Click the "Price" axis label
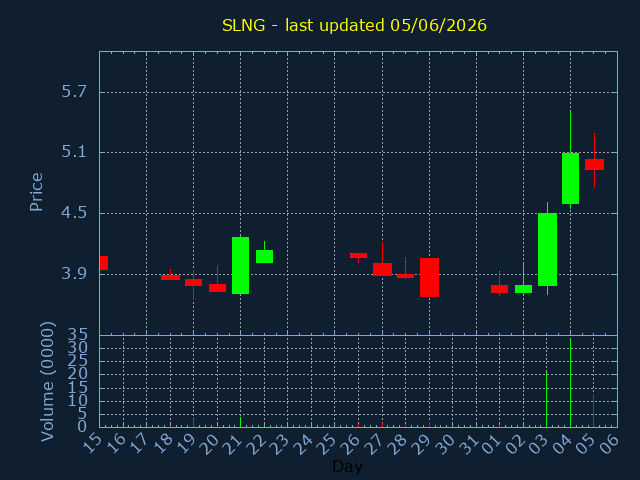The width and height of the screenshot is (640, 480). (x=36, y=192)
